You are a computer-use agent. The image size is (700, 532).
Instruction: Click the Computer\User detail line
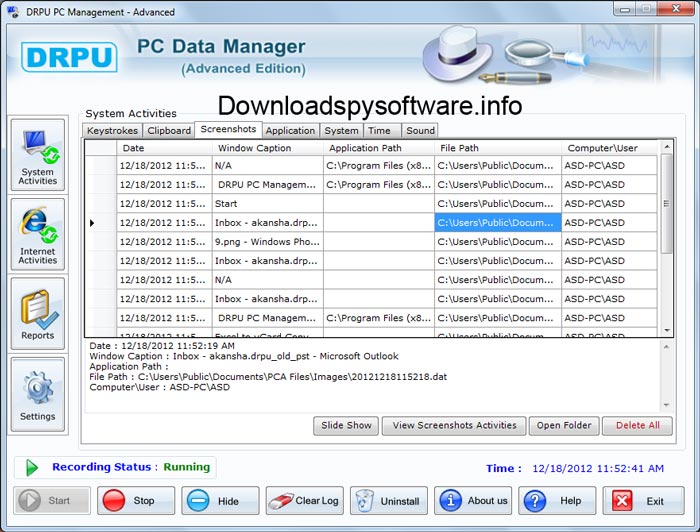pyautogui.click(x=159, y=387)
